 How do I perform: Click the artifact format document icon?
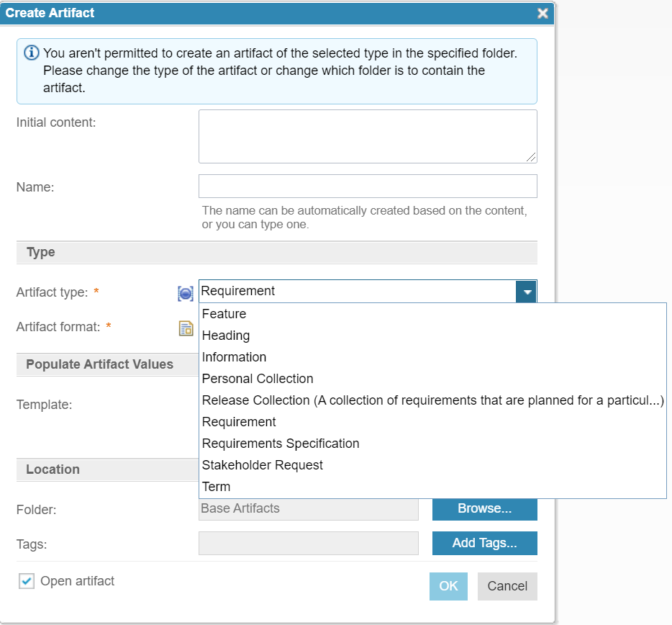point(186,328)
